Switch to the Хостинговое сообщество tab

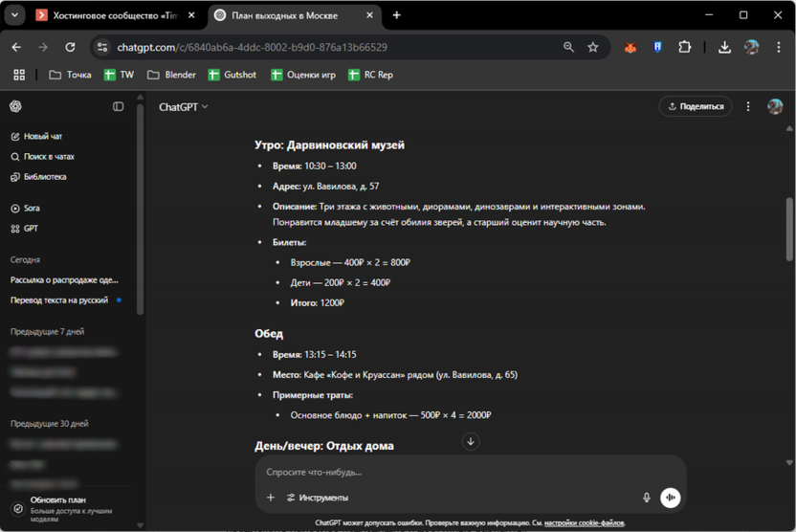116,15
